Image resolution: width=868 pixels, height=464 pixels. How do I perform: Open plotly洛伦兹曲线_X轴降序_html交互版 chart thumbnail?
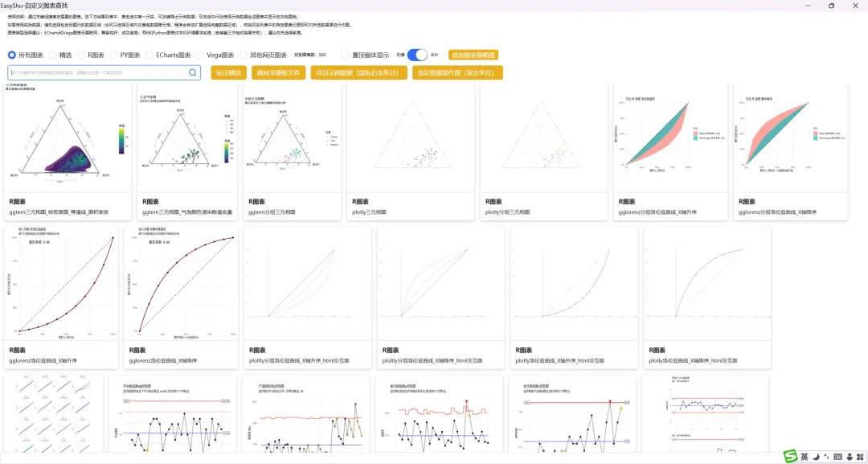(707, 284)
